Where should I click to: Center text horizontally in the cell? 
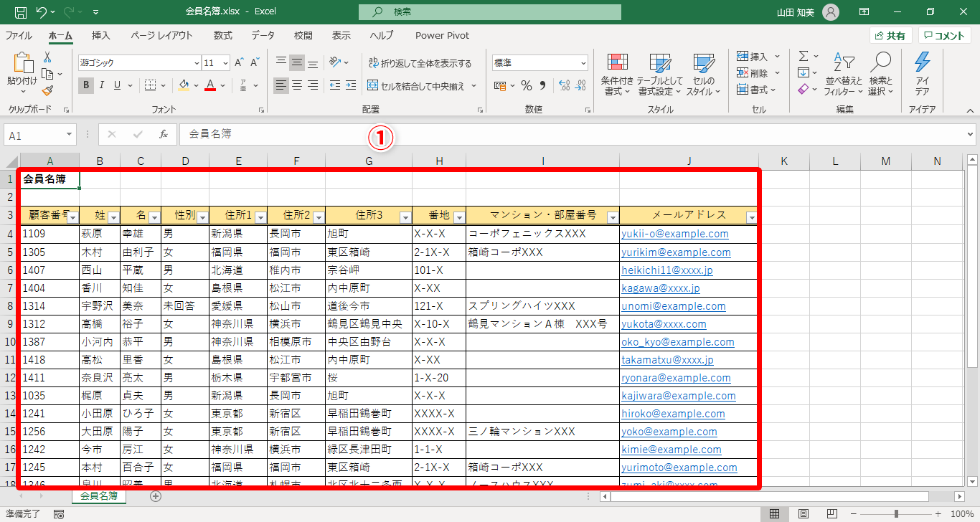pyautogui.click(x=297, y=85)
